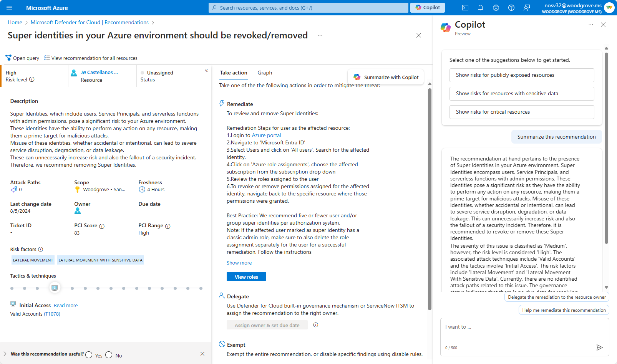
Task: Click the Copilot send arrow
Action: [x=599, y=347]
